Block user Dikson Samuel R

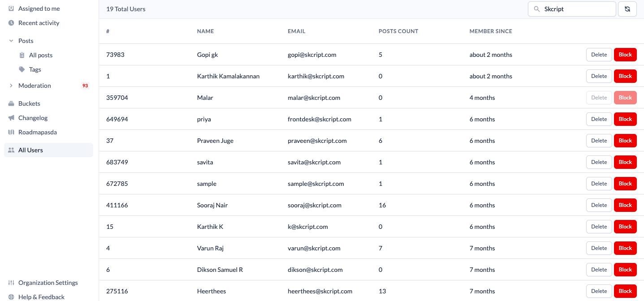625,270
